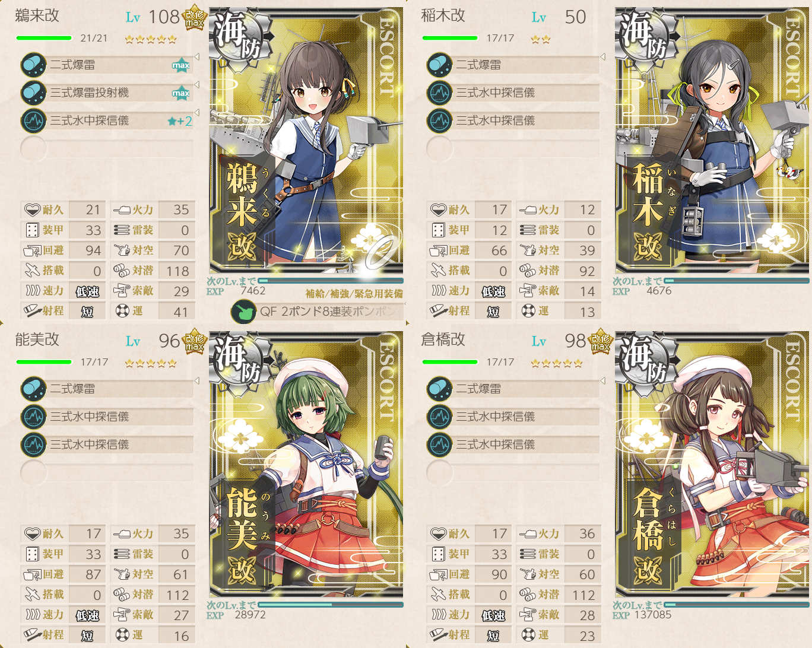This screenshot has height=648, width=812.
Task: Click the 補給/補強/緊急用装備 label under 鵜来改
Action: pyautogui.click(x=354, y=294)
